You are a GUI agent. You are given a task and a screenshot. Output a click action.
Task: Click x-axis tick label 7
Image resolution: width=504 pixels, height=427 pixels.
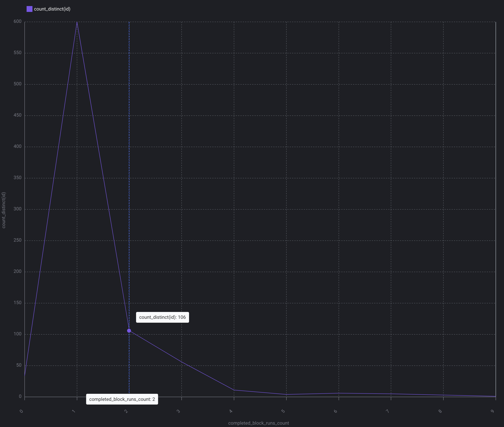point(388,411)
